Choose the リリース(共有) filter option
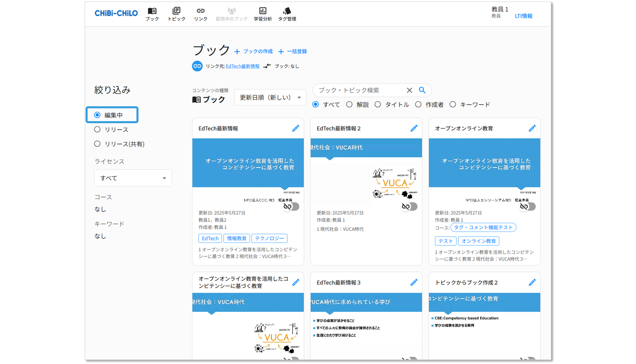The height and width of the screenshot is (364, 636). [97, 144]
